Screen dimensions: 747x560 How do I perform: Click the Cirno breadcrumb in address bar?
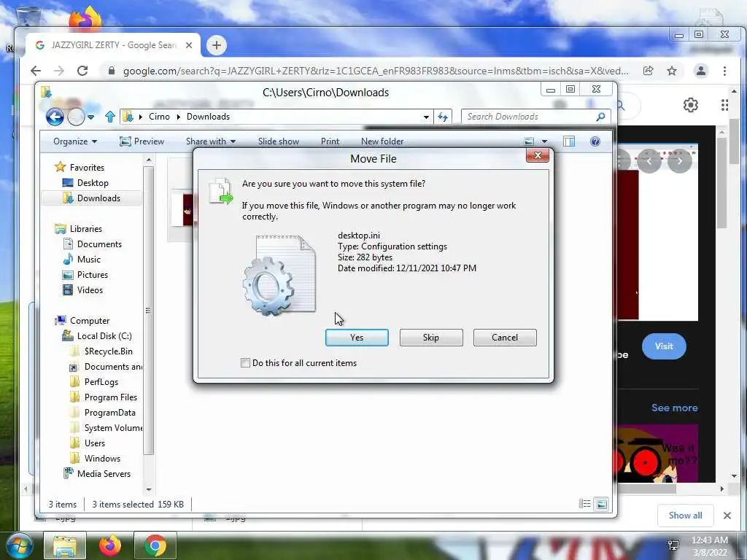point(158,117)
